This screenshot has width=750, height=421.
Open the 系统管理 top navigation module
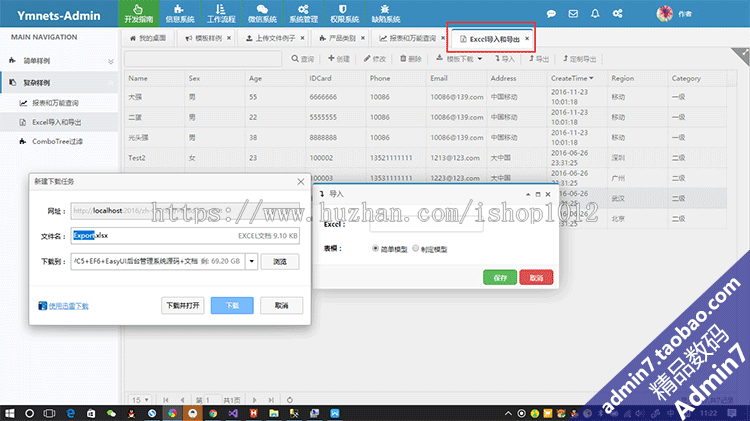click(x=303, y=13)
